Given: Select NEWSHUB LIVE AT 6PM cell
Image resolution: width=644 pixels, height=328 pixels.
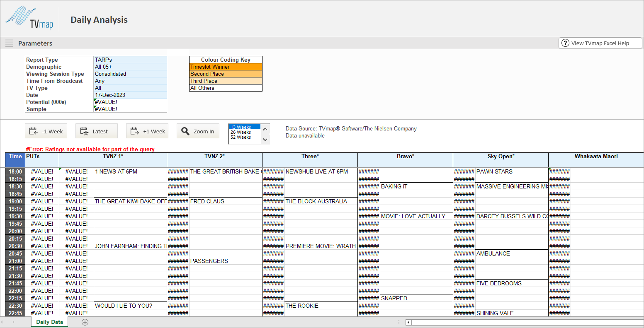Looking at the screenshot, I should click(x=321, y=171).
